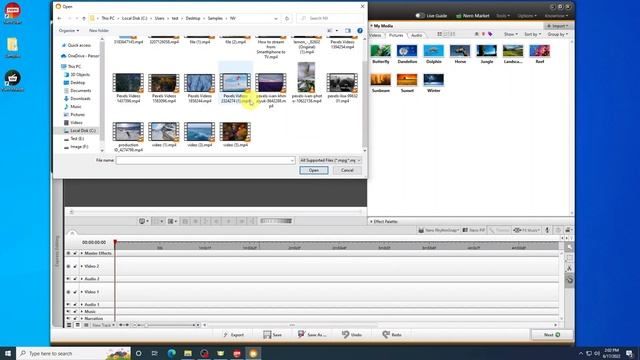Open Task View on taskbar
The height and width of the screenshot is (360, 640).
tap(155, 353)
